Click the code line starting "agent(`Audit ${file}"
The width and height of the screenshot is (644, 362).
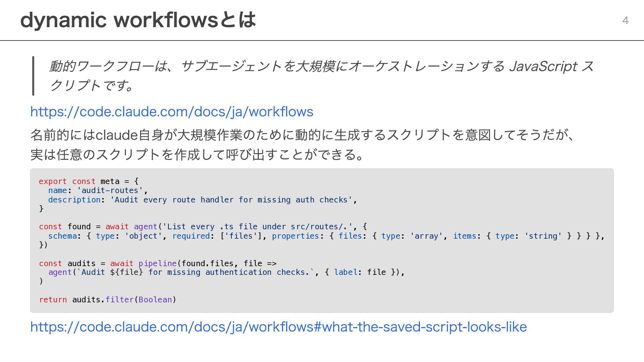tap(226, 272)
